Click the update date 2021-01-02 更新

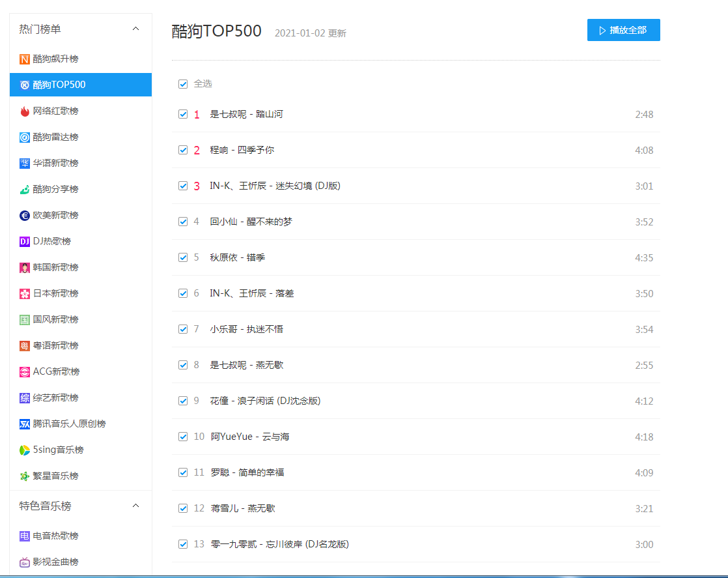tap(311, 33)
